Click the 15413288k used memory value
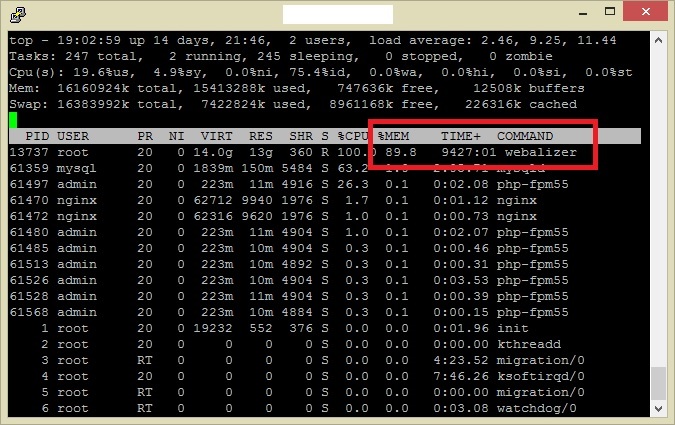675x425 pixels. point(229,88)
